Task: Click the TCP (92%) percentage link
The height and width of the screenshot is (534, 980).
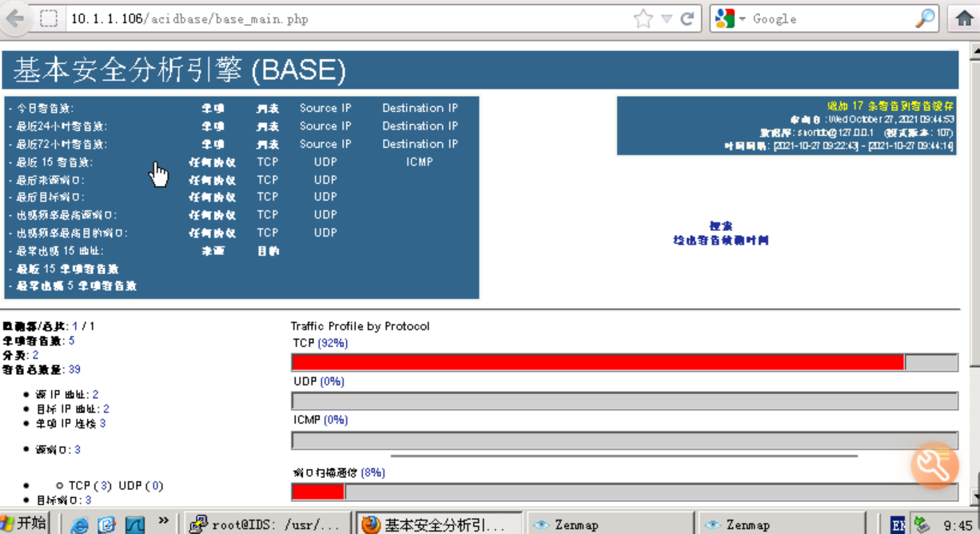Action: 333,343
